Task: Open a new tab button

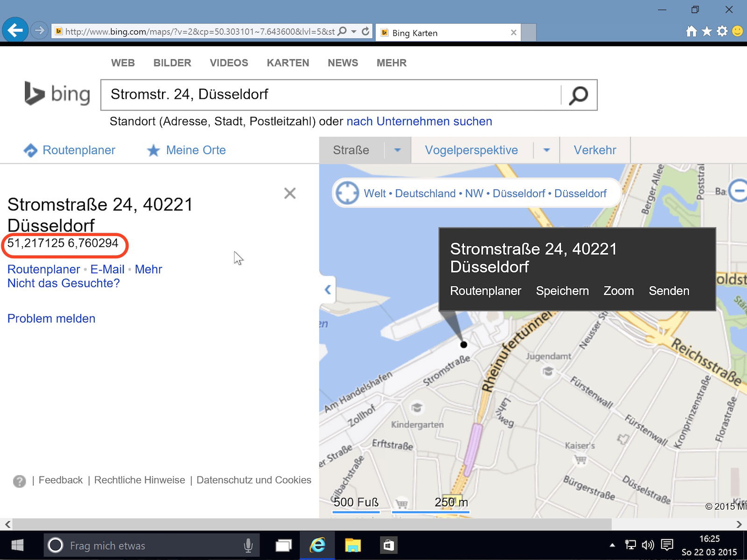Action: 529,33
